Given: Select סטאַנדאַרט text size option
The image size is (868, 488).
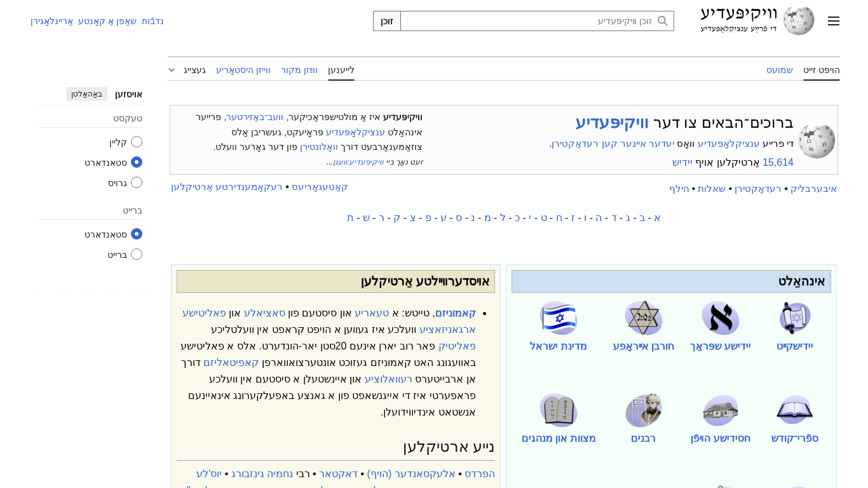Looking at the screenshot, I should (137, 162).
